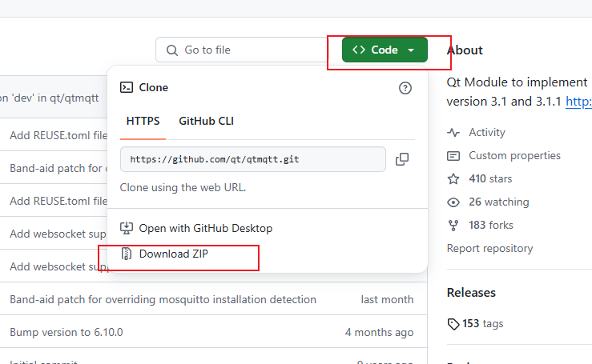Open the green Code dropdown button

(x=385, y=50)
